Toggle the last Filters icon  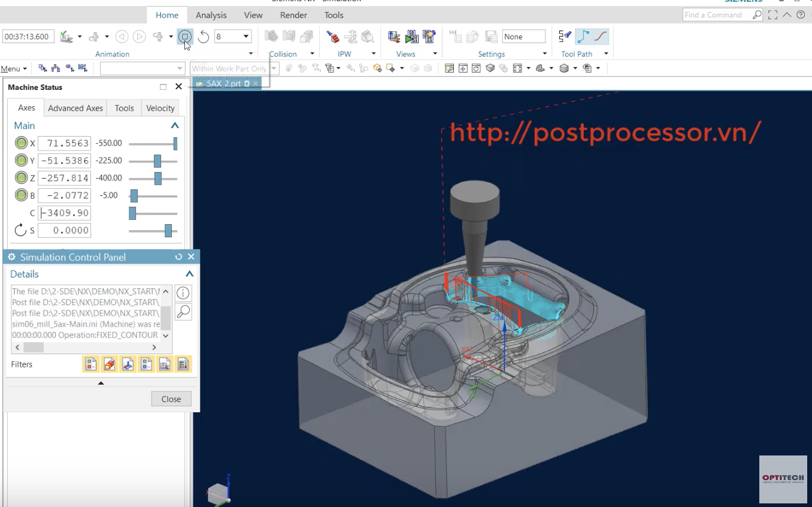183,364
